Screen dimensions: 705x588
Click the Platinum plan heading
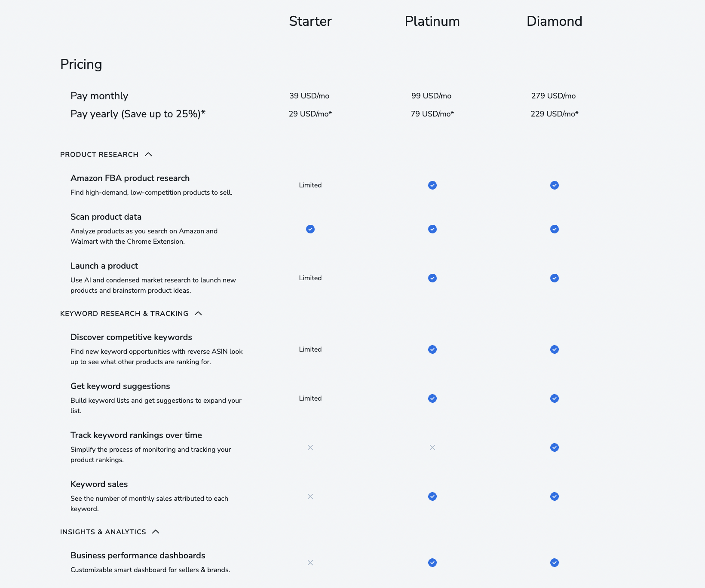click(432, 21)
